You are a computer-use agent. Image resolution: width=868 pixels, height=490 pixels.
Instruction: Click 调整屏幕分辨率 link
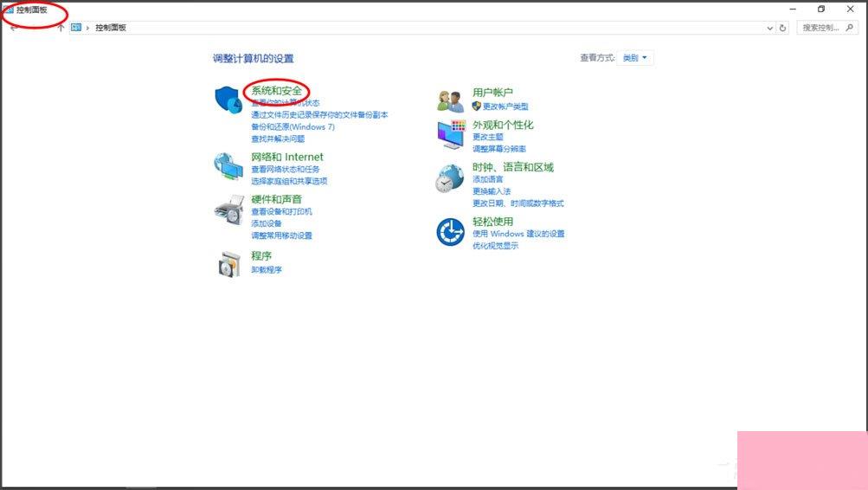pos(499,149)
